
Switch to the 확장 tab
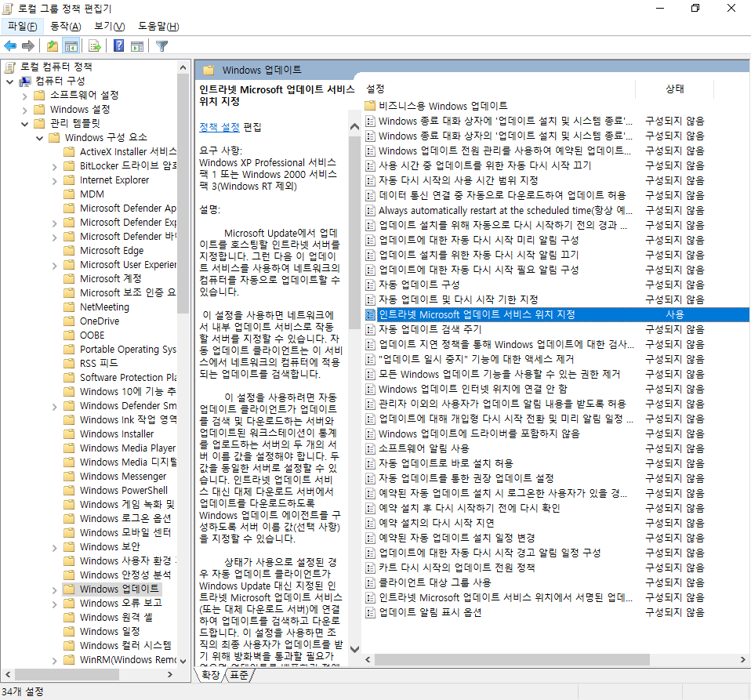click(211, 675)
